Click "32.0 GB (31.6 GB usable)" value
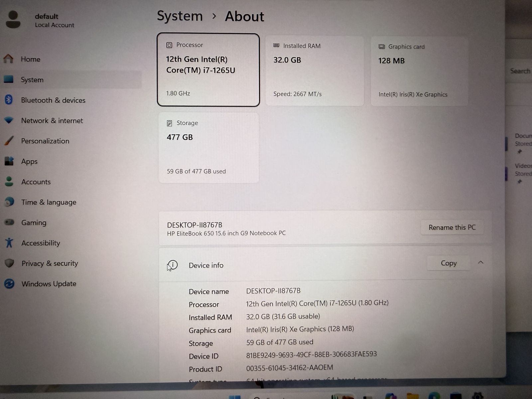Screen dimensions: 532x399 (283, 316)
